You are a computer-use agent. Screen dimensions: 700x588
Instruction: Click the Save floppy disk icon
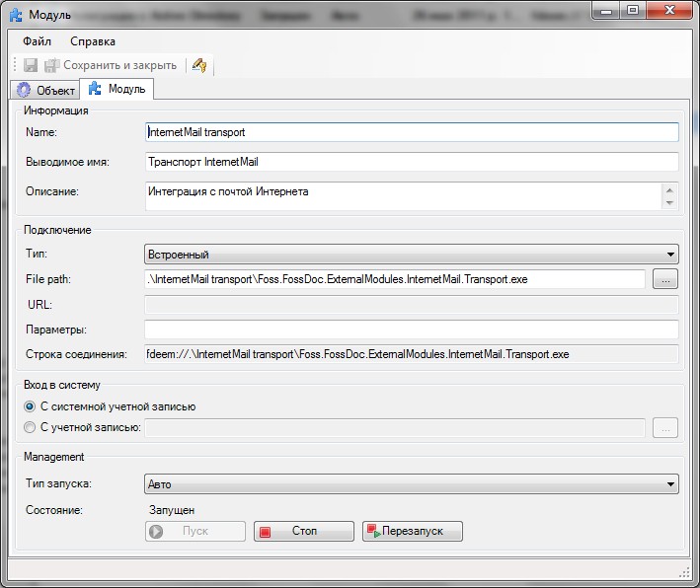pyautogui.click(x=31, y=65)
